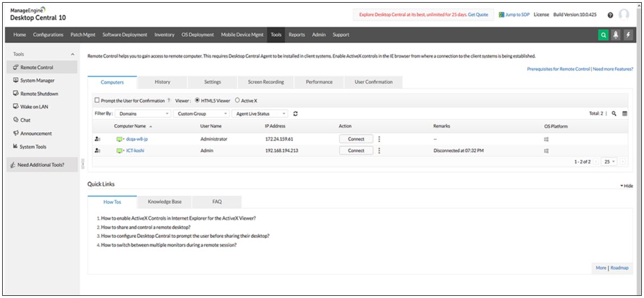
Task: Switch to the User Confirmation tab
Action: tap(373, 82)
